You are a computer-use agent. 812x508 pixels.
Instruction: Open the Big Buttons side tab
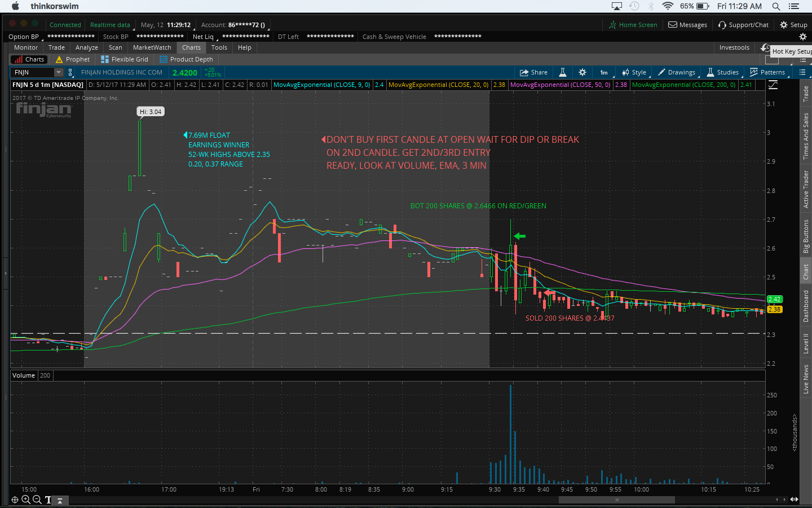coord(806,236)
